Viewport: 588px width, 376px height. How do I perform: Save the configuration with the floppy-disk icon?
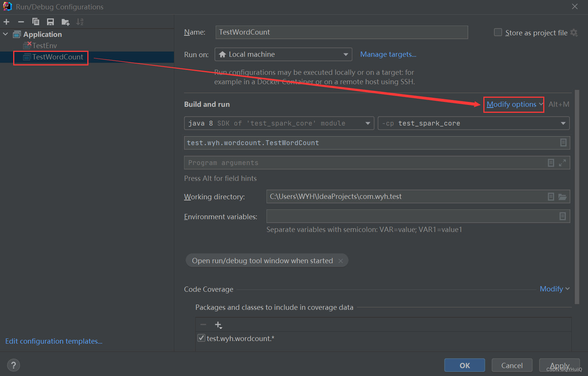[x=50, y=22]
